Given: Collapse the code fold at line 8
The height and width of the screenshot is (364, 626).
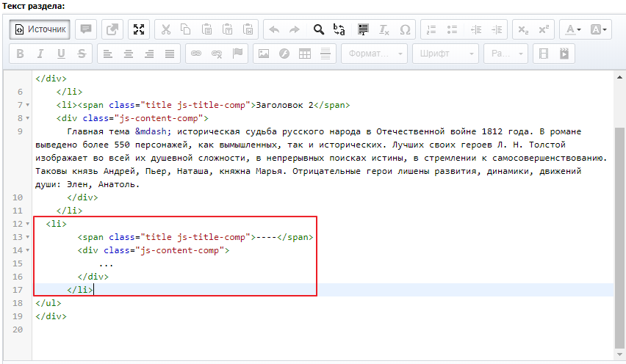Looking at the screenshot, I should pyautogui.click(x=27, y=118).
